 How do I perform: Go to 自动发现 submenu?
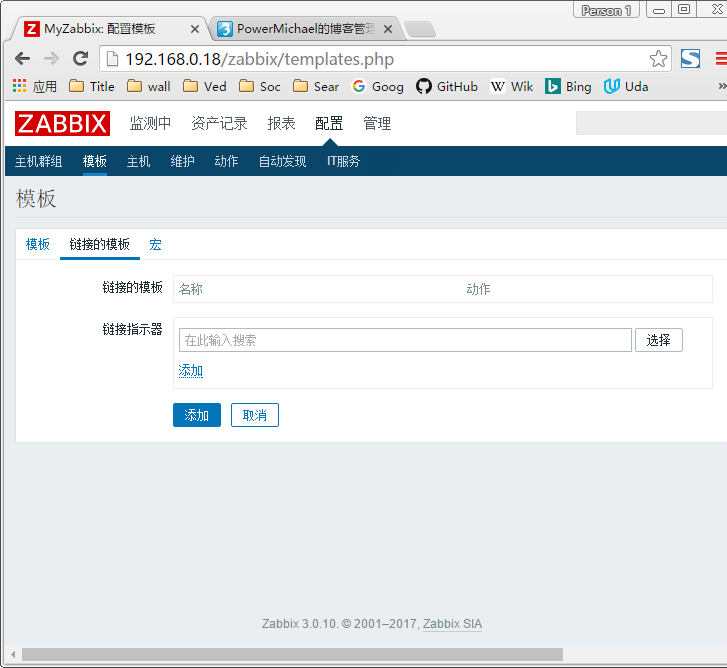coord(282,161)
